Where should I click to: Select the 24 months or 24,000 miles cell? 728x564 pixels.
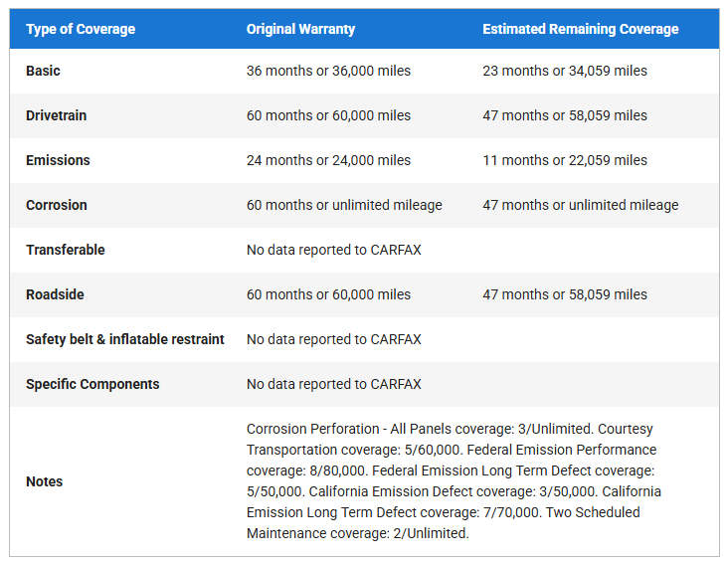tap(328, 160)
